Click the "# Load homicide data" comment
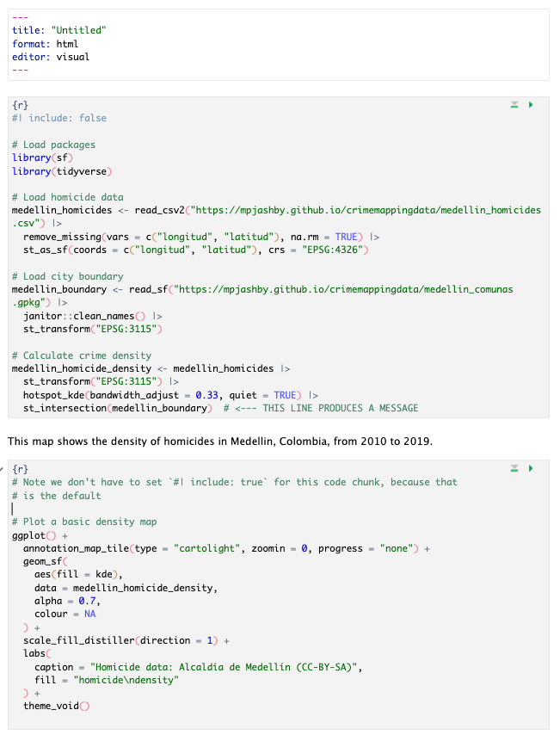Viewport: 560px width, 741px height. tap(67, 197)
